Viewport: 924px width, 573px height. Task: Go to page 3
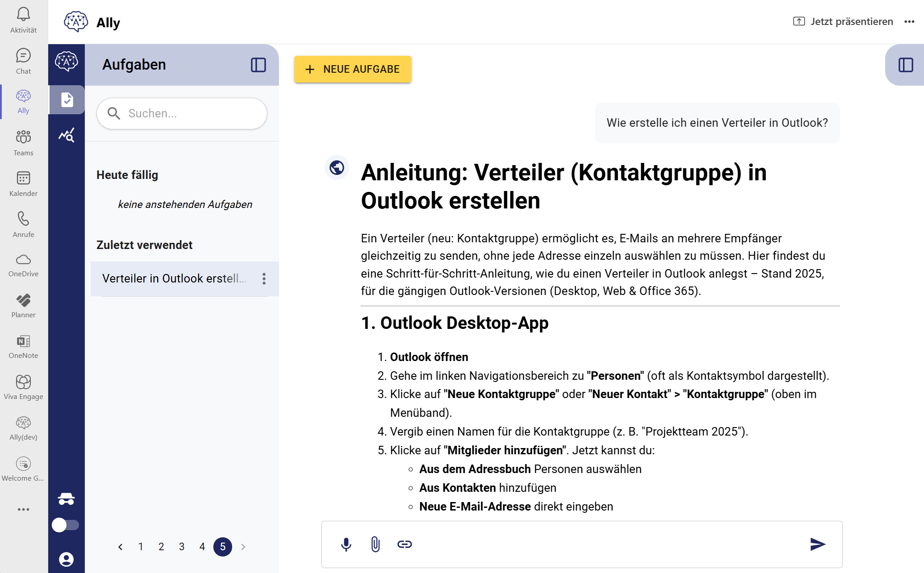pyautogui.click(x=182, y=547)
